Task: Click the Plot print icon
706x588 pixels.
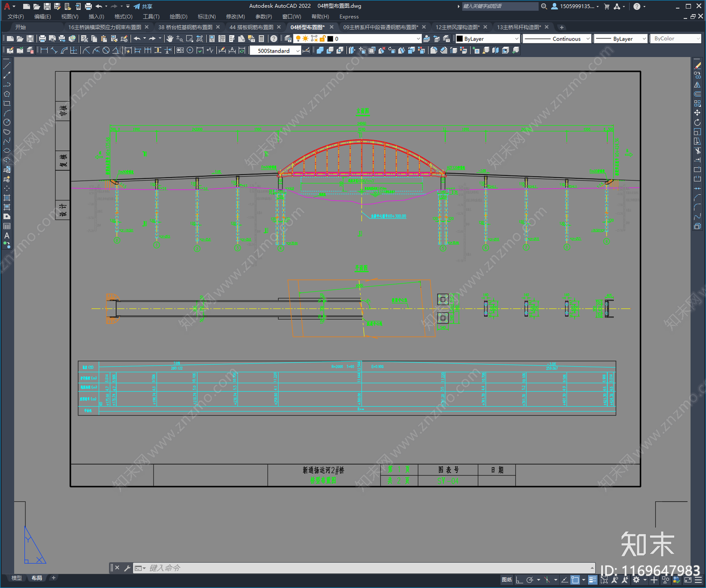Action: 42,39
